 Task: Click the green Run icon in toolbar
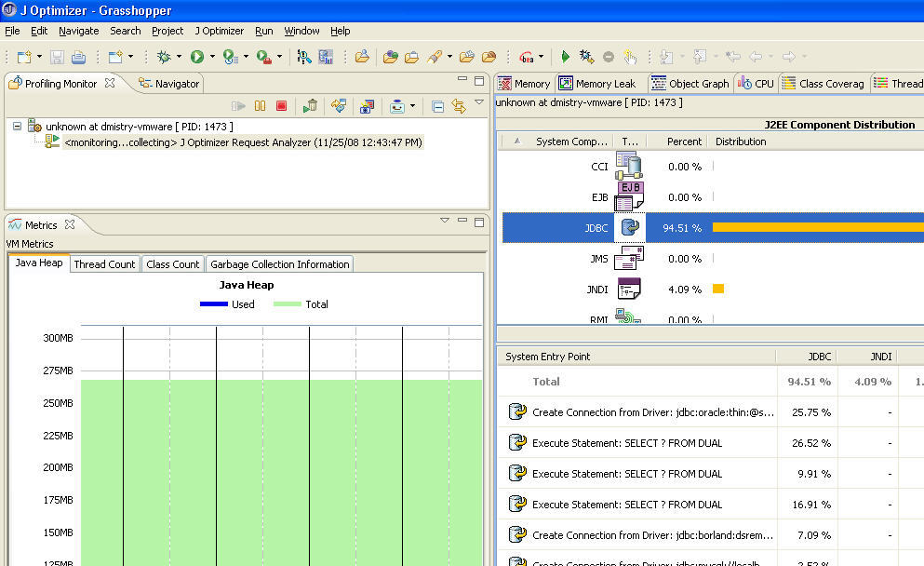pyautogui.click(x=197, y=57)
